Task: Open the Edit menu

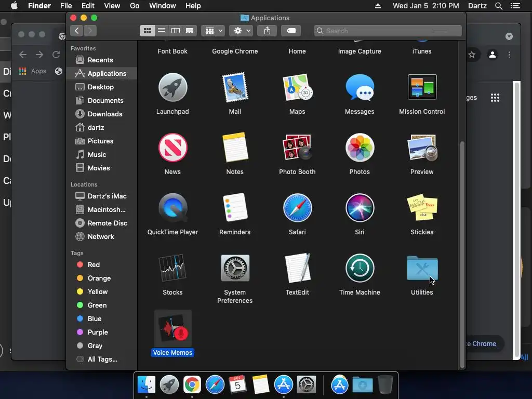Action: (x=88, y=6)
